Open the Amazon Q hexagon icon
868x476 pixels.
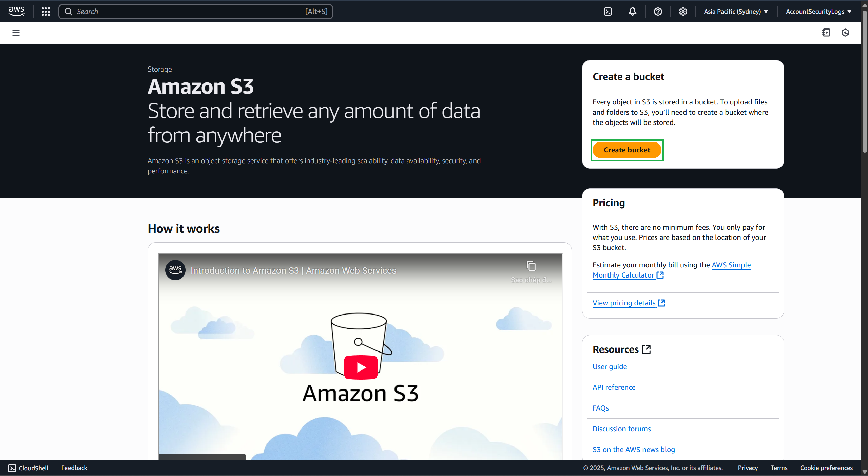click(845, 32)
